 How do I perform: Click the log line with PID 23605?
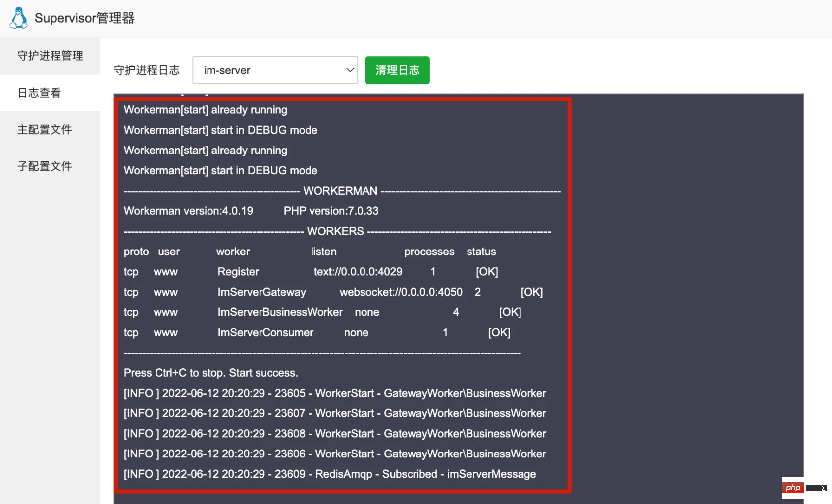335,393
